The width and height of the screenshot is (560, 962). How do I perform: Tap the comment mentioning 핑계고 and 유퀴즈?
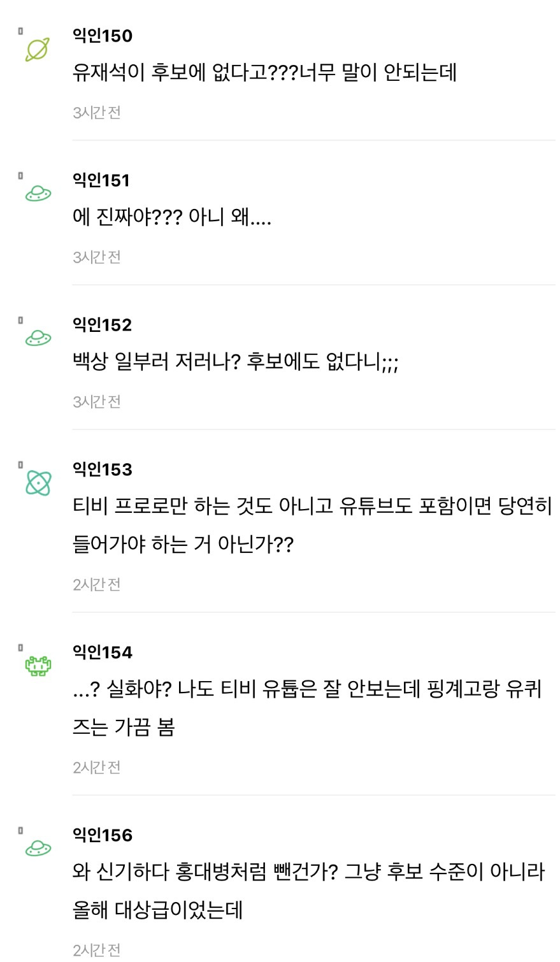tap(306, 708)
